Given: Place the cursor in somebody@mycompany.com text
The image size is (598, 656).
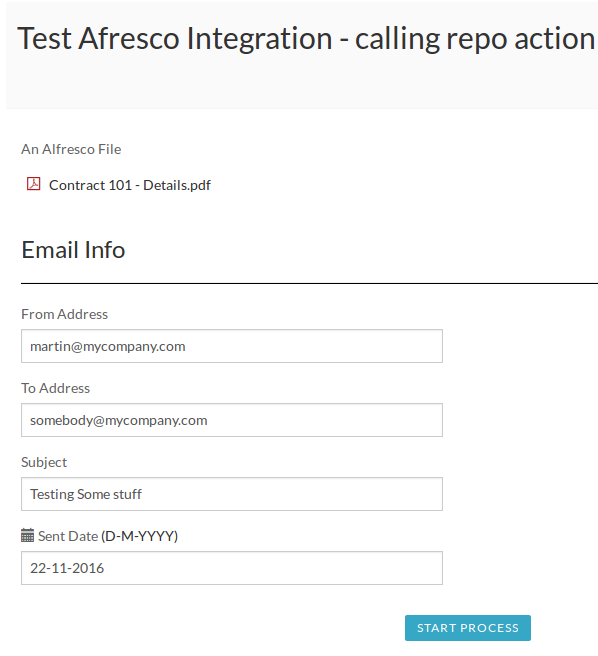Looking at the screenshot, I should [118, 420].
